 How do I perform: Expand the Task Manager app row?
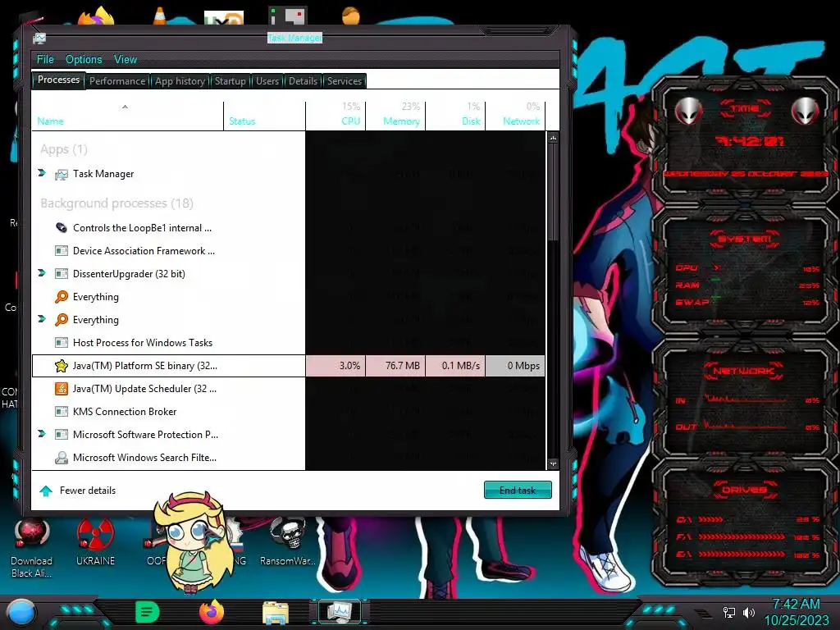42,172
